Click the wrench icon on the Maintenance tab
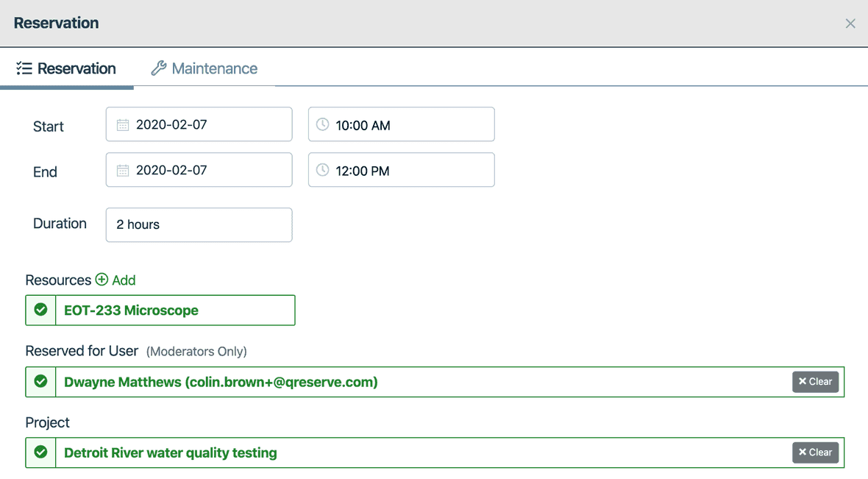 coord(157,68)
